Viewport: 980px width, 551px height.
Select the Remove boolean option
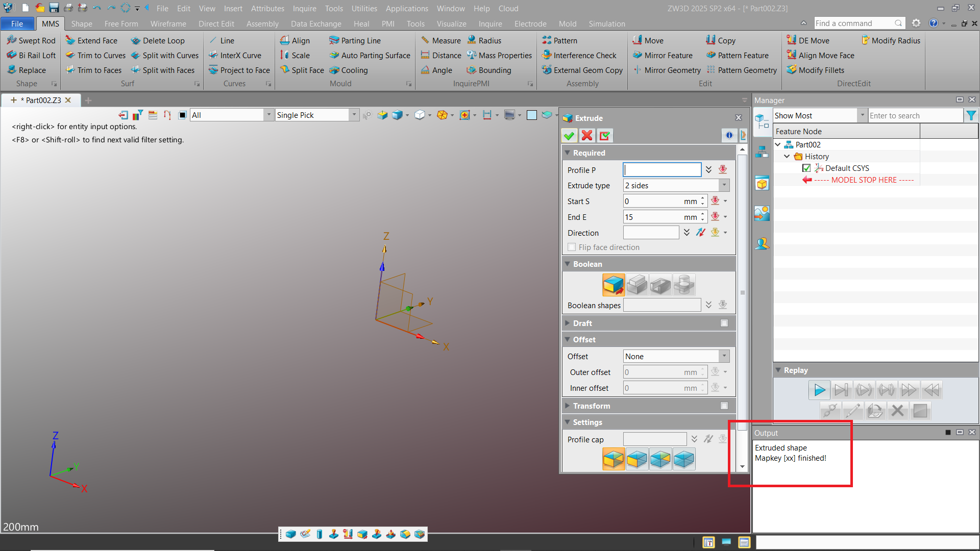[660, 285]
